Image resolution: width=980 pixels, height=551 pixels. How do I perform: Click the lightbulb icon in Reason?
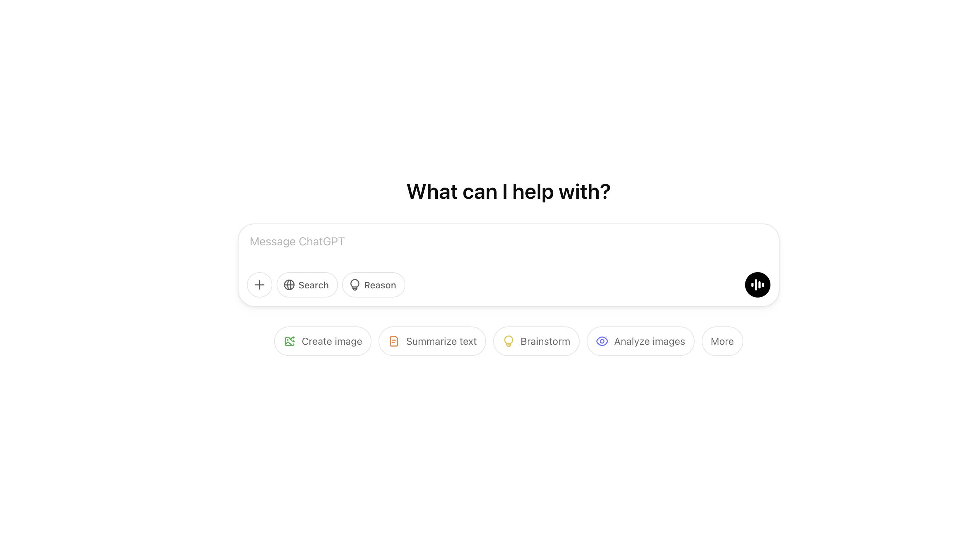(355, 285)
